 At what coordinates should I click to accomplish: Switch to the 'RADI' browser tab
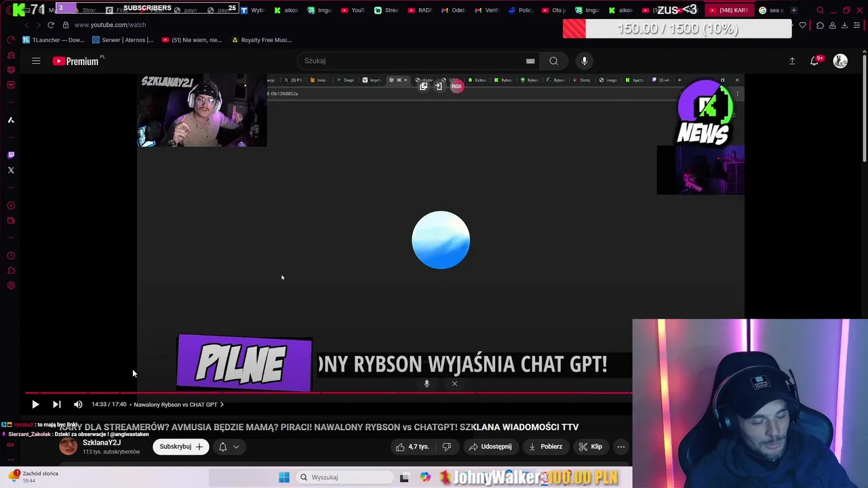coord(421,10)
